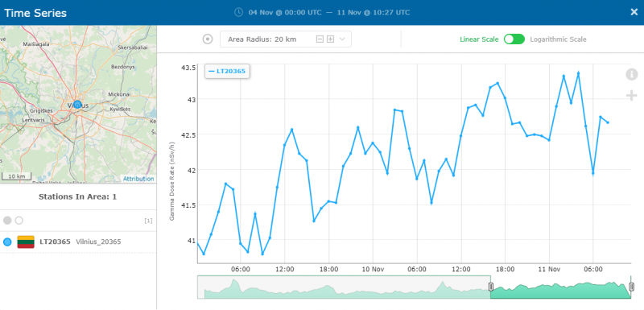The image size is (644, 310).
Task: Select the empty circle filter
Action: coord(19,221)
